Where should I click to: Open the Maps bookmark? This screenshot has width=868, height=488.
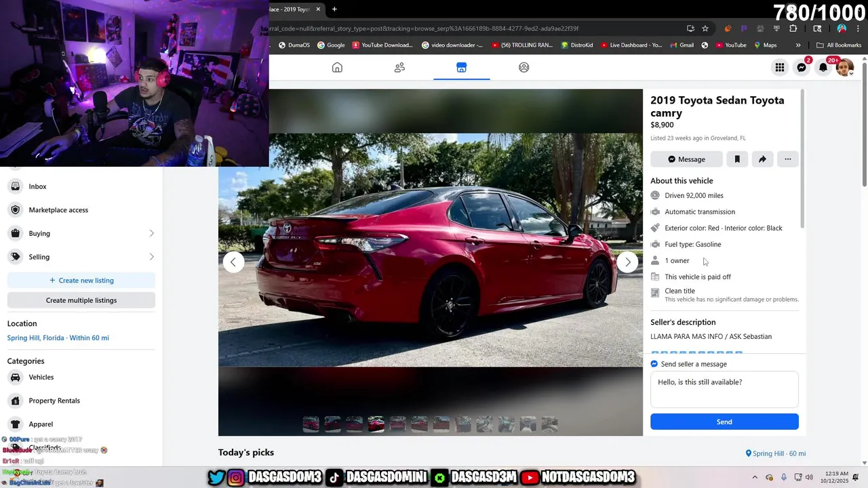764,45
